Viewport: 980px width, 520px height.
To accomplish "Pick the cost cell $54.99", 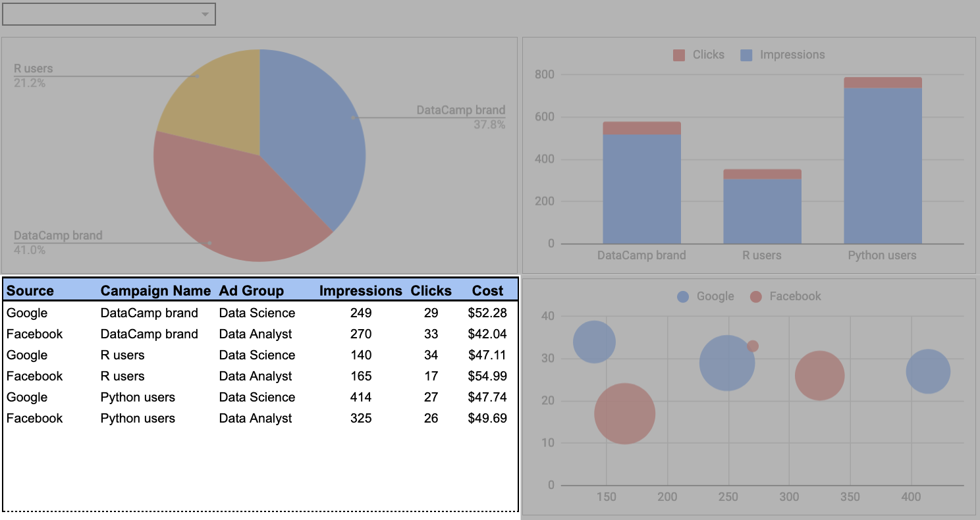I will coord(487,376).
